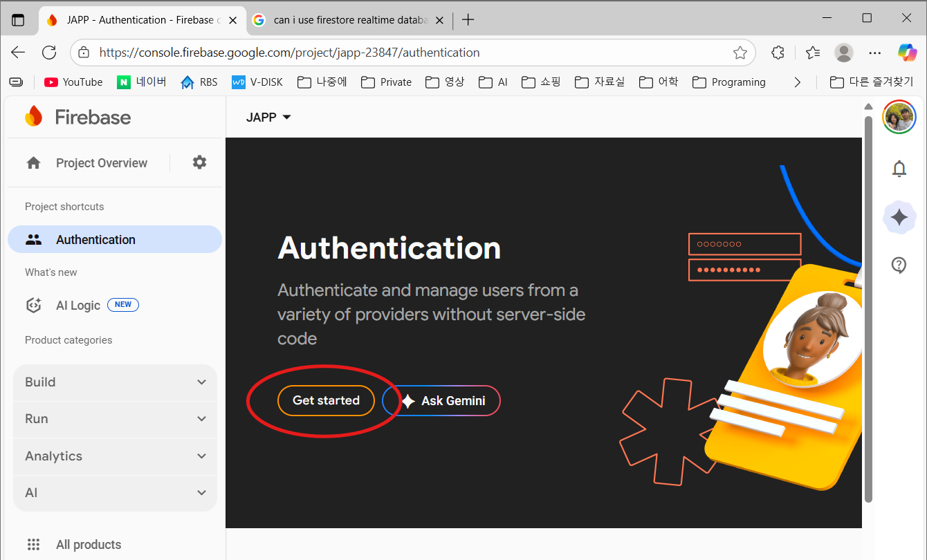Show more bookmarks chevron
This screenshot has height=560, width=927.
[798, 82]
